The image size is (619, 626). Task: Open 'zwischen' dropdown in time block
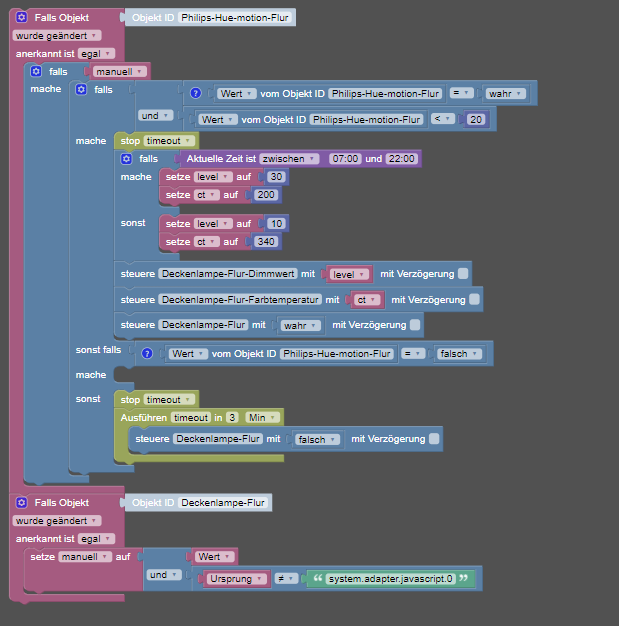(x=289, y=159)
